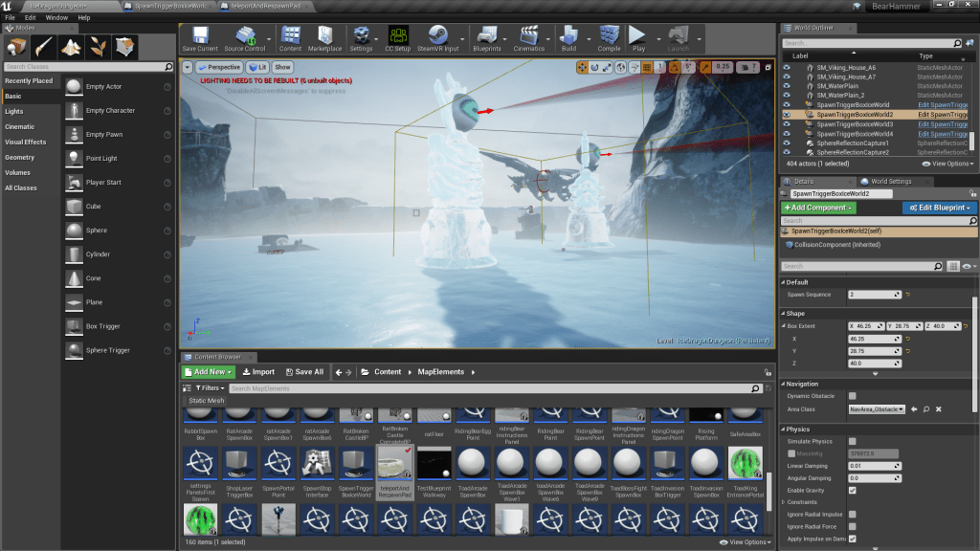
Task: Select the teleportAndRespawnPad asset thumbnail
Action: pyautogui.click(x=392, y=464)
